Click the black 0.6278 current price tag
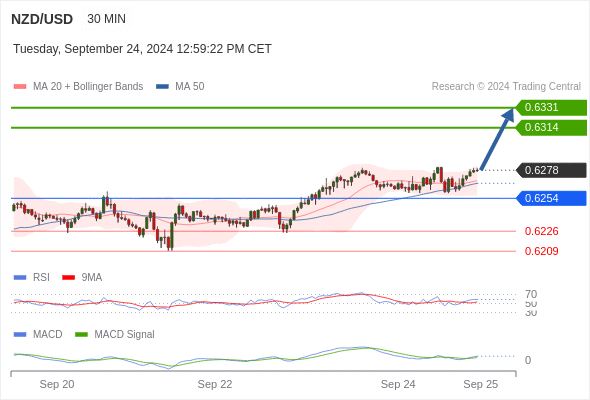This screenshot has height=400, width=590. coord(551,170)
